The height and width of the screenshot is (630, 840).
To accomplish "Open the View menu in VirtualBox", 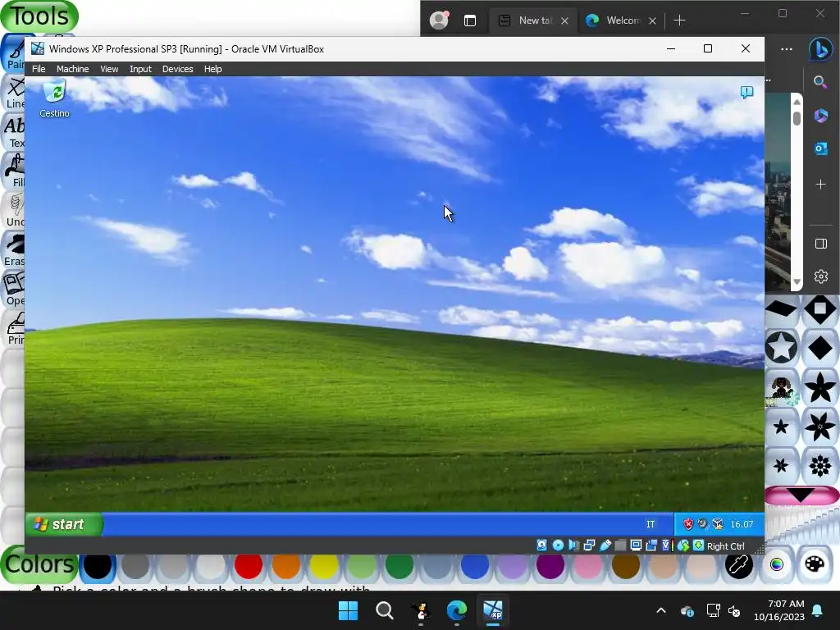I will coord(109,69).
